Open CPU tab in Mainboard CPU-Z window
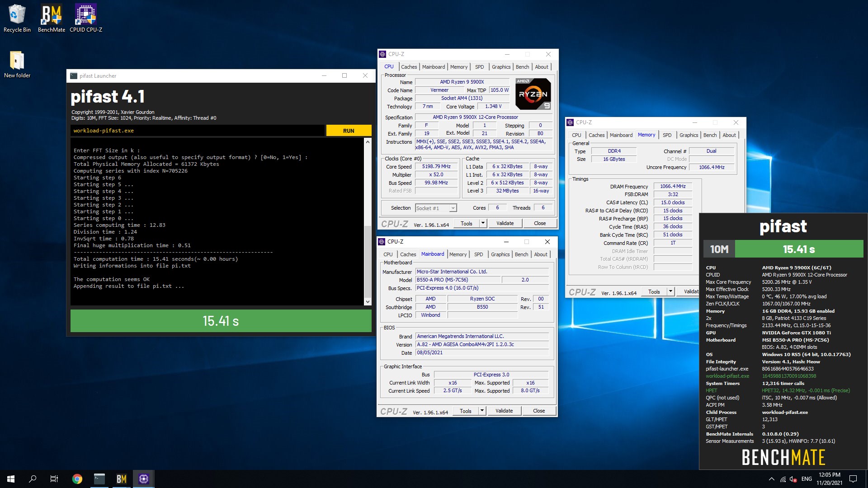 pos(388,254)
